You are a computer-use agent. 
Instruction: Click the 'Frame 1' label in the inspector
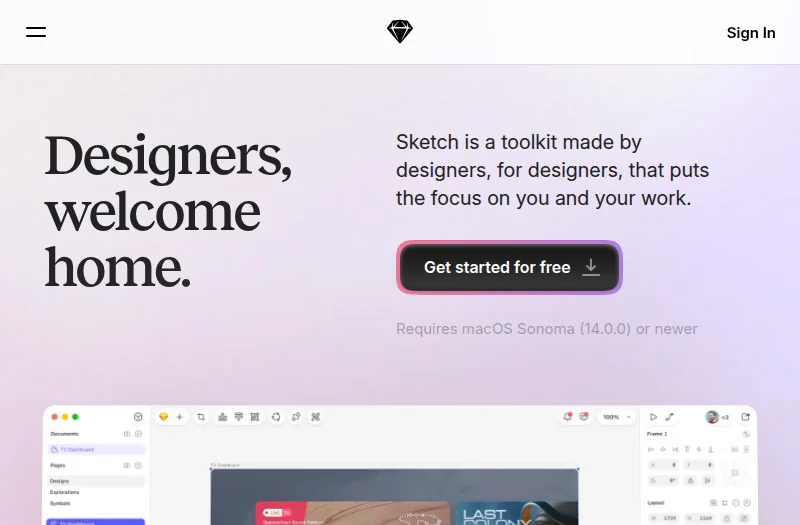(657, 434)
